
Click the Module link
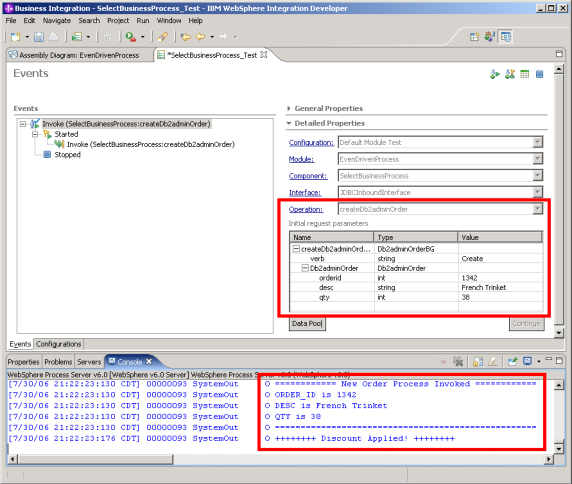pos(301,159)
